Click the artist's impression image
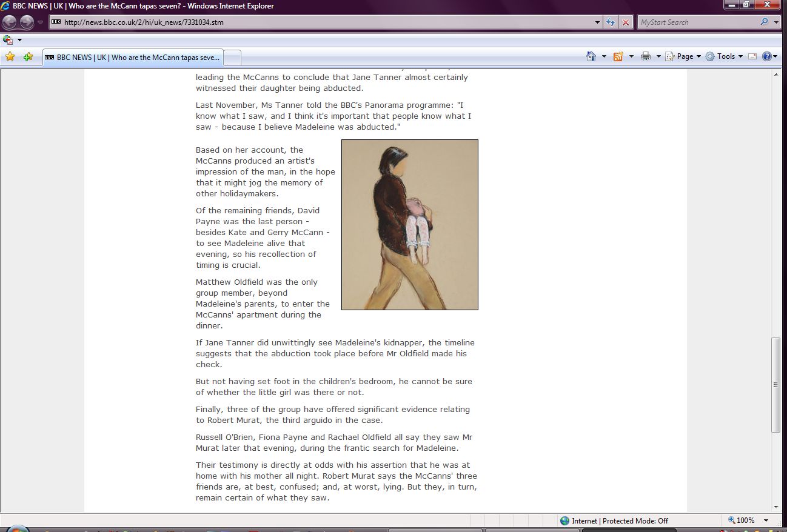The height and width of the screenshot is (532, 787). [x=409, y=225]
